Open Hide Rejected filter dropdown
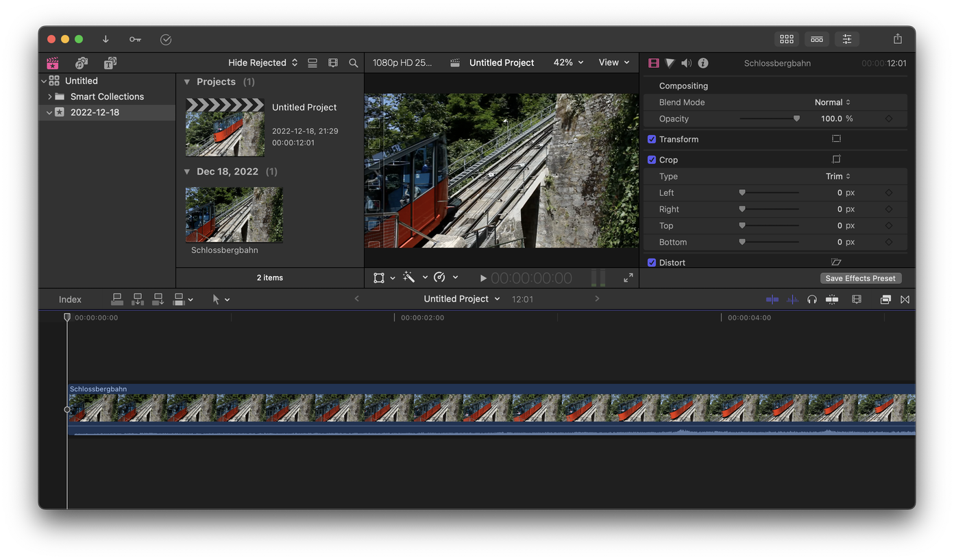Screen dimensions: 954x560 click(263, 62)
